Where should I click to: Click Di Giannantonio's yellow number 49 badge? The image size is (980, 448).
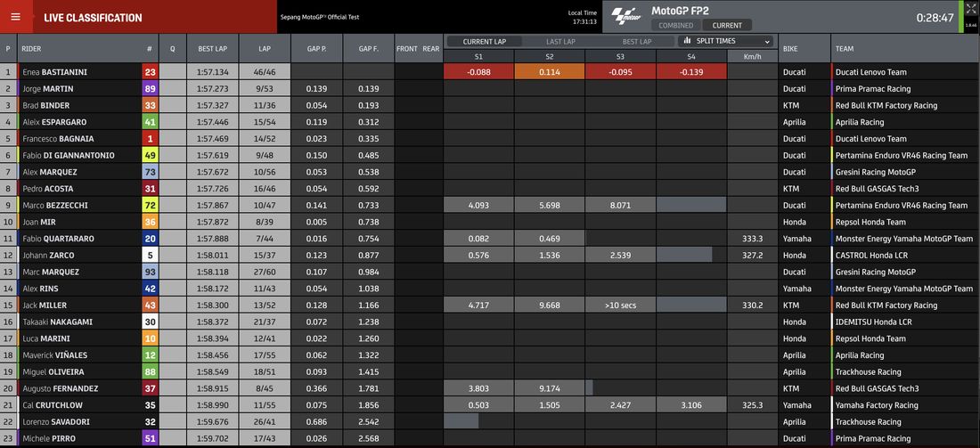[x=150, y=155]
